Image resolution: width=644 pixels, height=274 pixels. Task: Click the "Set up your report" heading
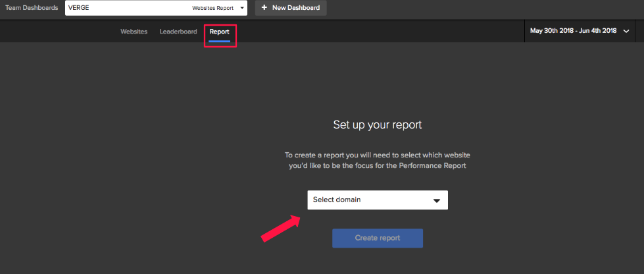(377, 124)
